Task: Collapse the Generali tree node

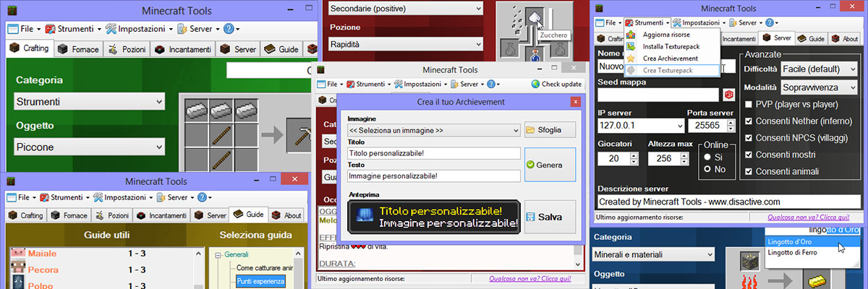Action: [218, 254]
